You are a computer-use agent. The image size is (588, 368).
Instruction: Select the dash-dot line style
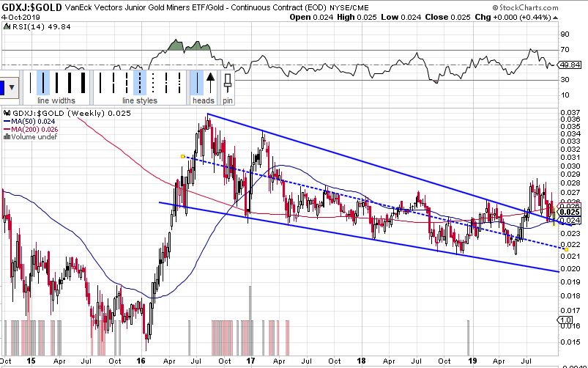166,83
